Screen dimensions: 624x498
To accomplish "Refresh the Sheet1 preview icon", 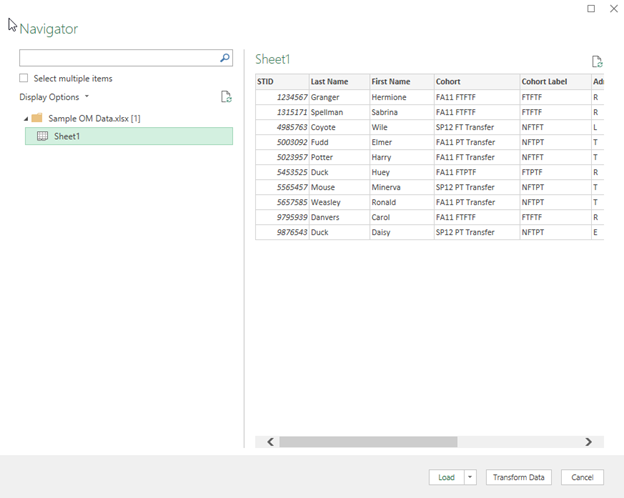I will [597, 62].
